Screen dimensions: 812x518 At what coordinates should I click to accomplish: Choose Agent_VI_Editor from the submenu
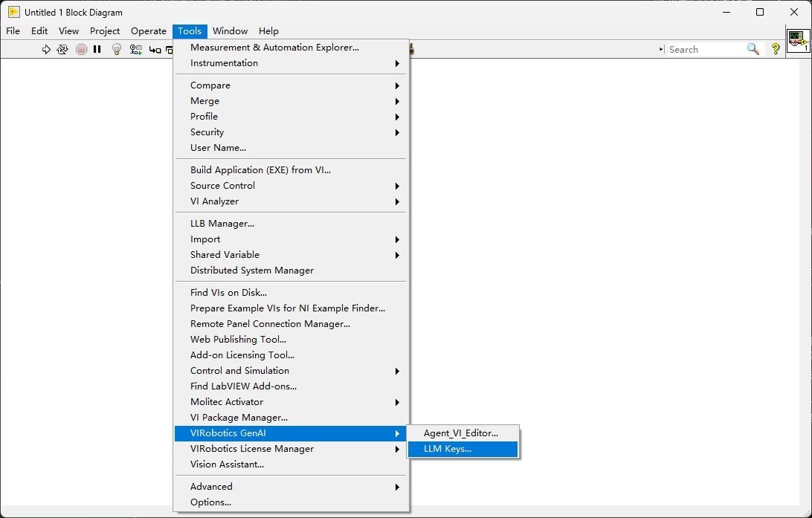click(461, 433)
